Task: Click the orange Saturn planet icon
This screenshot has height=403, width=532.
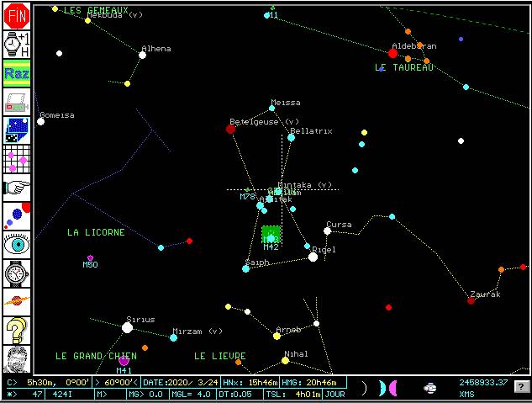Action: pos(17,302)
